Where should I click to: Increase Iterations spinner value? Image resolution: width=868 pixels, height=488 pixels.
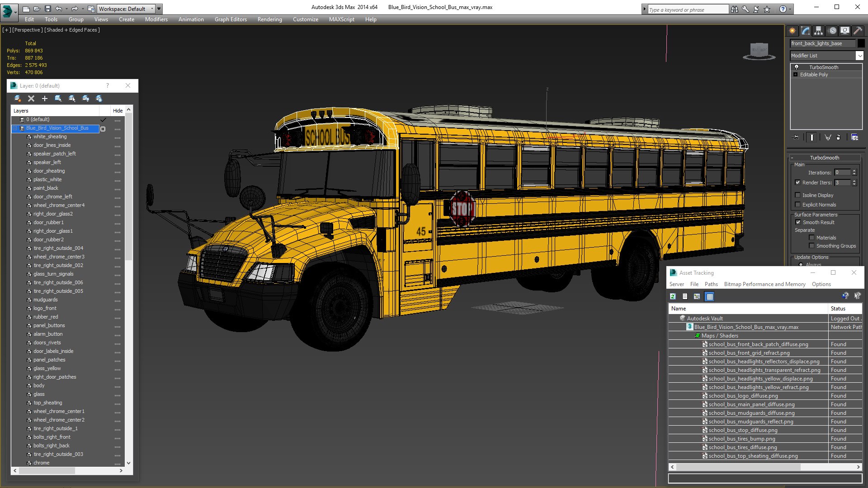click(854, 171)
